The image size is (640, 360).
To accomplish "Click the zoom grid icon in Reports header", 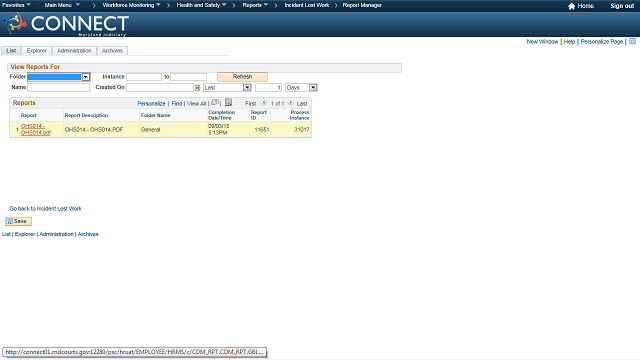I will [x=215, y=102].
